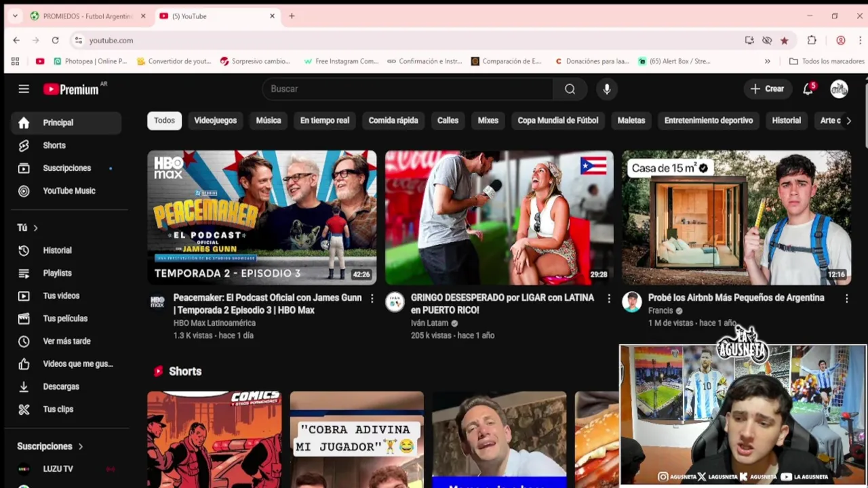Open the Chrome extensions puzzle icon

point(812,40)
